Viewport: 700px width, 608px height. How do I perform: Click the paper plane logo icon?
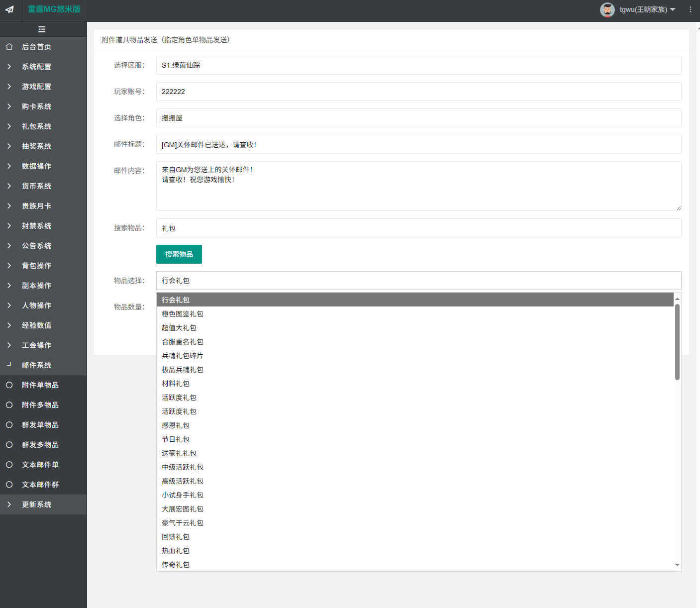[x=9, y=9]
